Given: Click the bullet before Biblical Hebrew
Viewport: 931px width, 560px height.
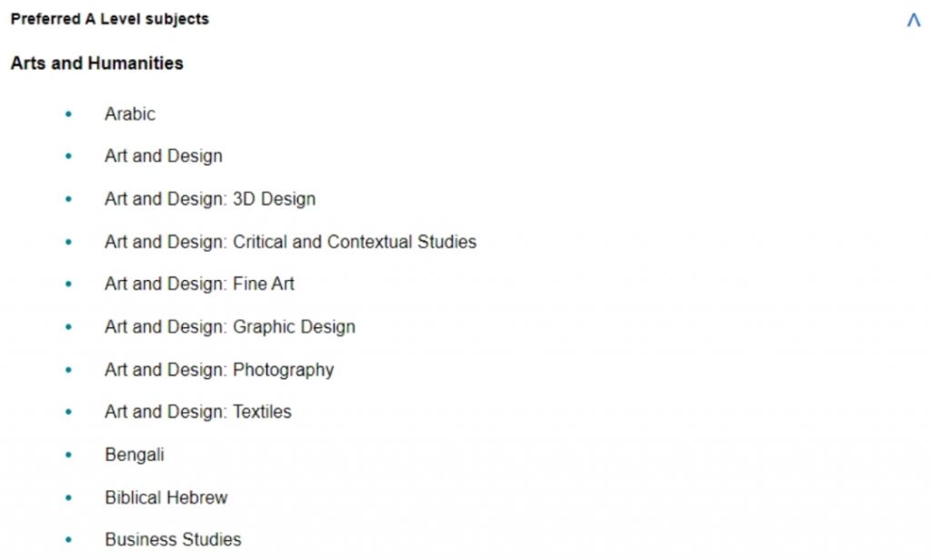Looking at the screenshot, I should click(x=68, y=498).
